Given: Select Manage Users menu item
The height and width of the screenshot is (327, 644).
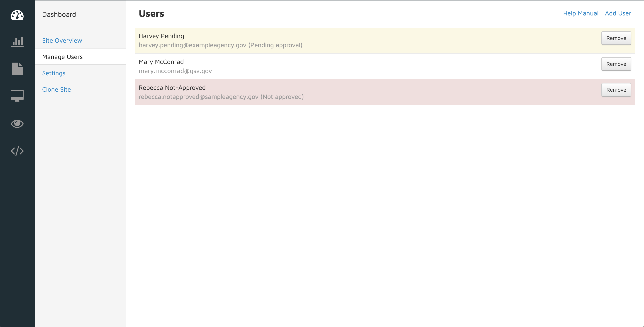Looking at the screenshot, I should (x=80, y=57).
